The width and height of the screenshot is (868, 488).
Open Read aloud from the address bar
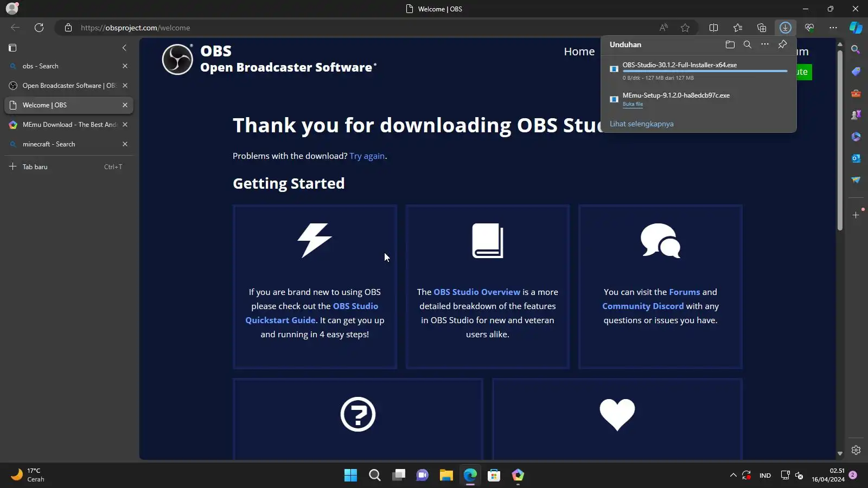[x=663, y=28]
